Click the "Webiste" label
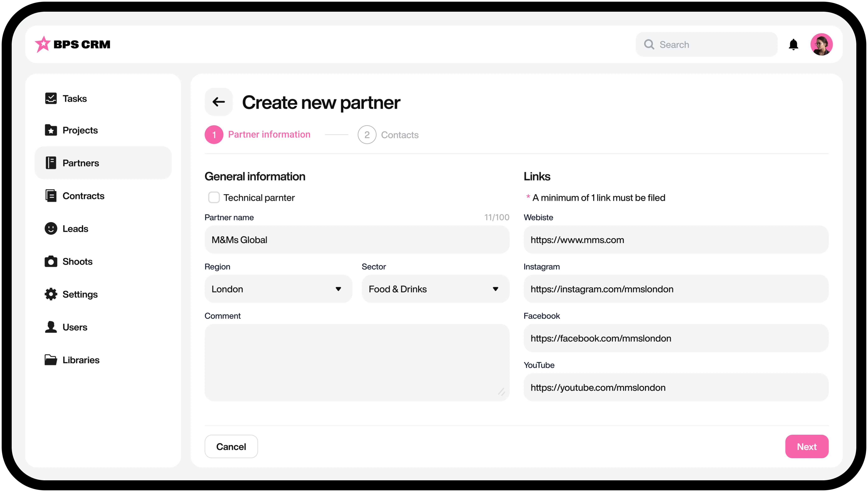Image resolution: width=868 pixels, height=492 pixels. 538,217
